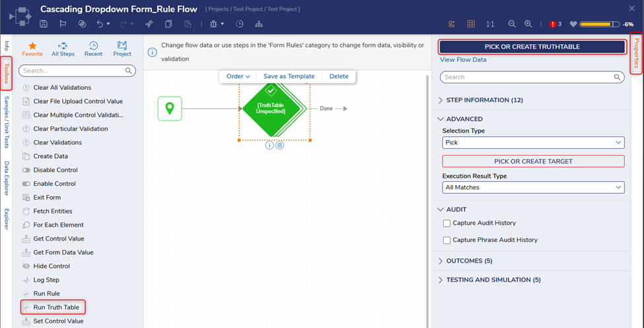Image resolution: width=644 pixels, height=328 pixels.
Task: Click the Save icon in the top toolbar
Action: click(x=44, y=24)
